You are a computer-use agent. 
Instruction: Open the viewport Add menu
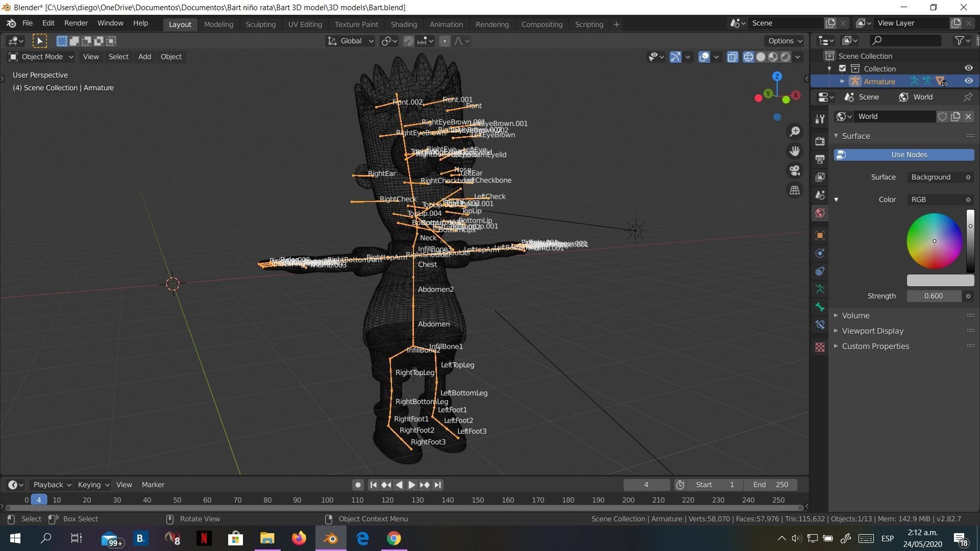click(x=144, y=57)
